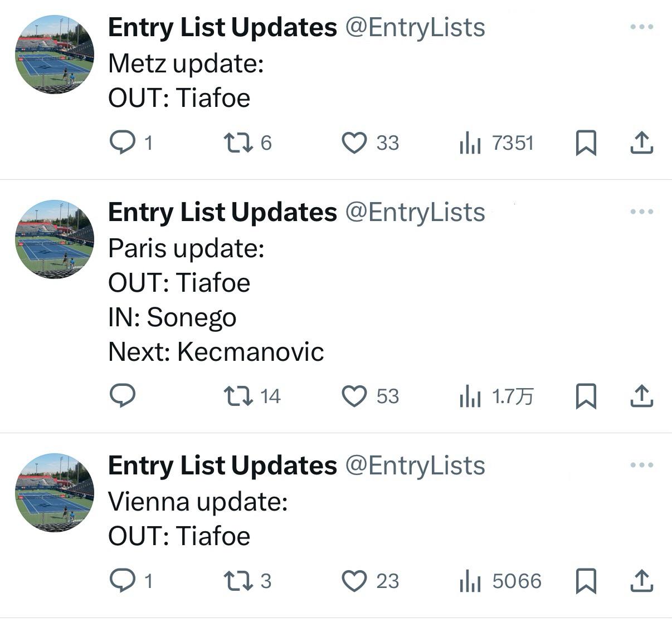The image size is (672, 637).
Task: Like the Metz update tweet
Action: (x=354, y=143)
